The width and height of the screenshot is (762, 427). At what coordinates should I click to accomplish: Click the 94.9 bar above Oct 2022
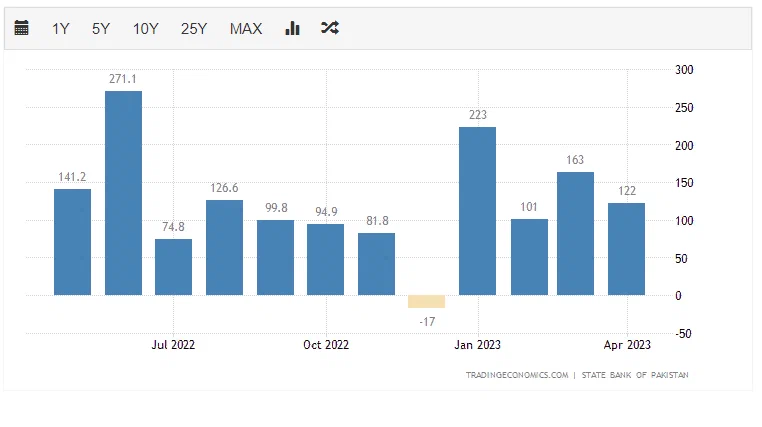[326, 259]
